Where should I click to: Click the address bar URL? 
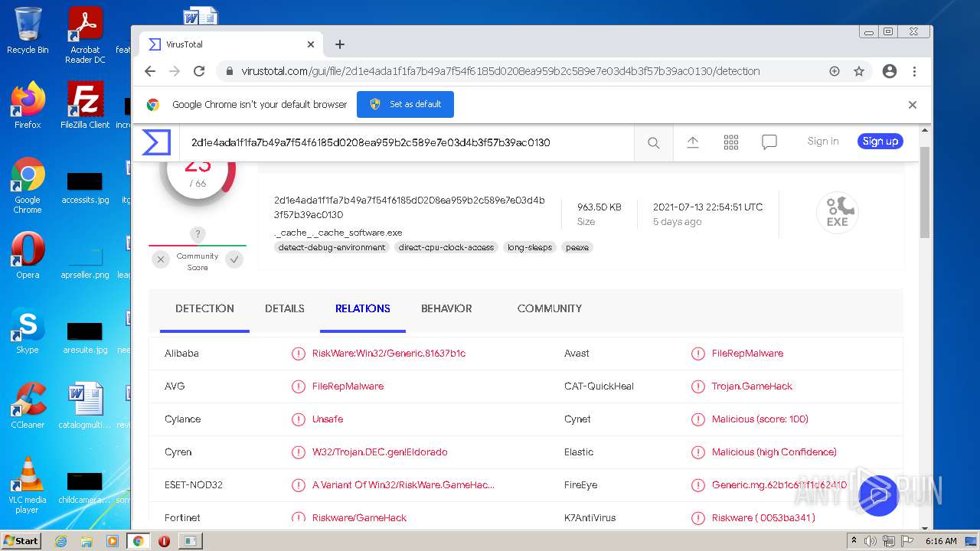pos(501,71)
